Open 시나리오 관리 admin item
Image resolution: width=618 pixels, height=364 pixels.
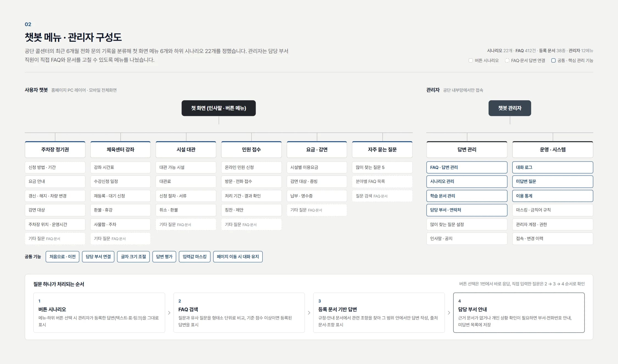[467, 181]
